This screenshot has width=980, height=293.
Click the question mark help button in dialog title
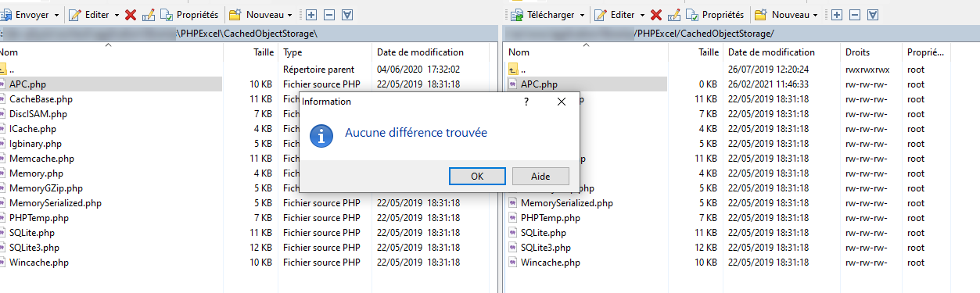(x=526, y=102)
